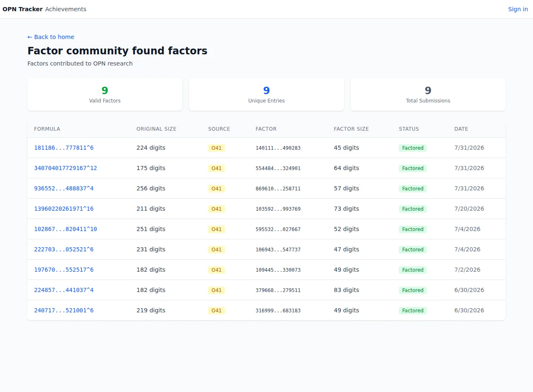Open formula 224857...441037^4

pyautogui.click(x=64, y=290)
